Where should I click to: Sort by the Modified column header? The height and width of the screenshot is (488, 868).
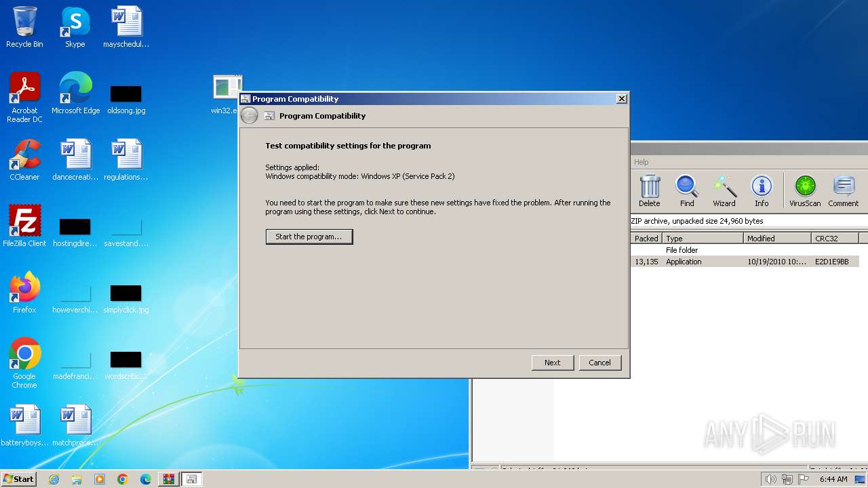pos(777,239)
